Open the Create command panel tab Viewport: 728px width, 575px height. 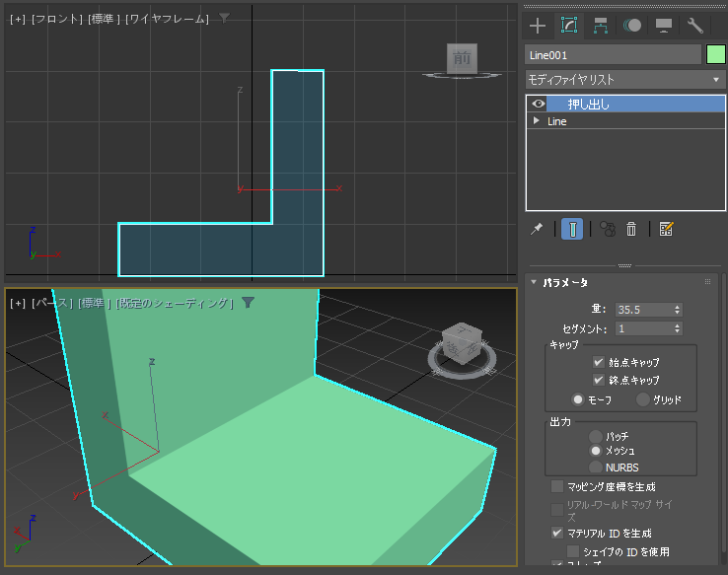coord(538,26)
